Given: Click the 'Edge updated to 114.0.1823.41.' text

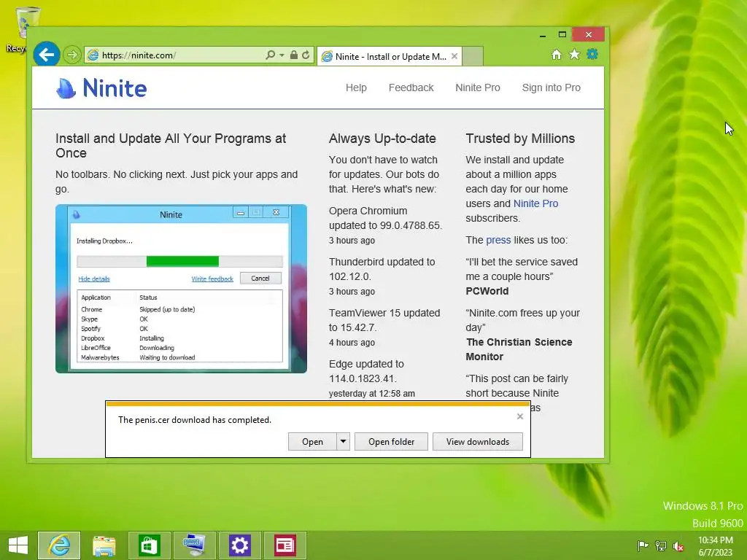Looking at the screenshot, I should point(366,371).
